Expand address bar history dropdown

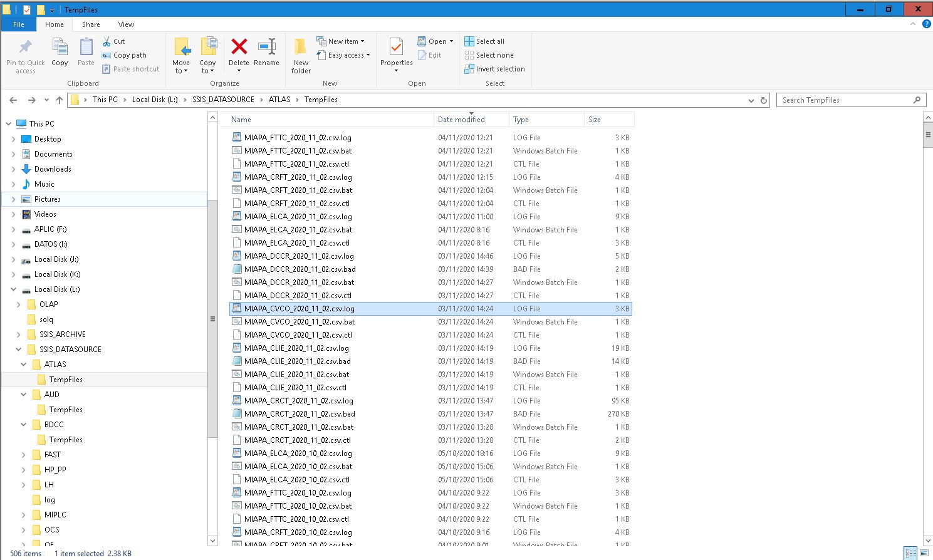tap(751, 100)
